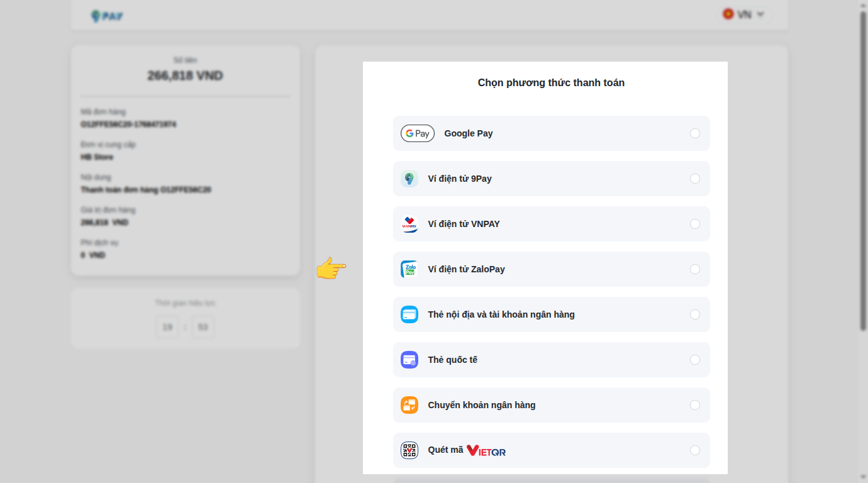Select the Google Pay radio button

click(694, 133)
